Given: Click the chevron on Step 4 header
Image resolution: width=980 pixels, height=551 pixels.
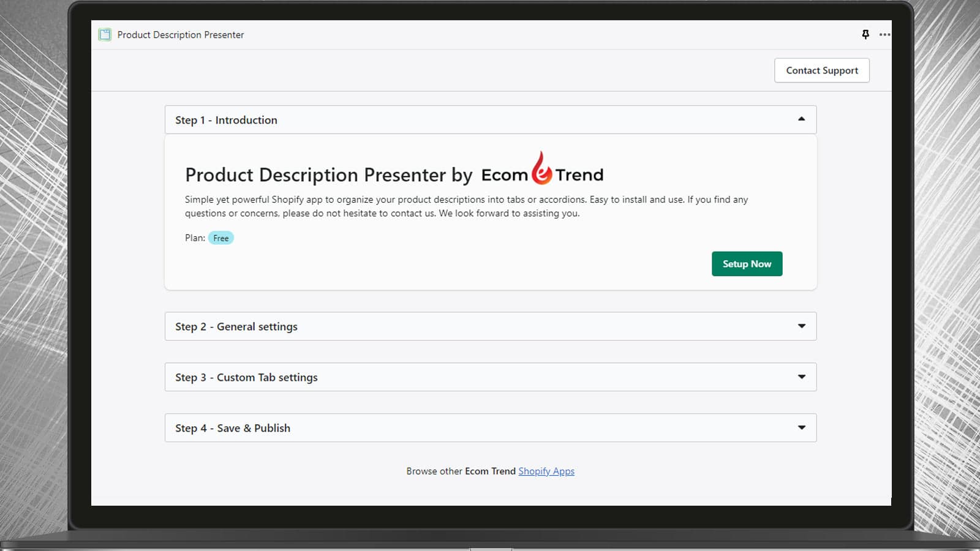Looking at the screenshot, I should point(801,427).
